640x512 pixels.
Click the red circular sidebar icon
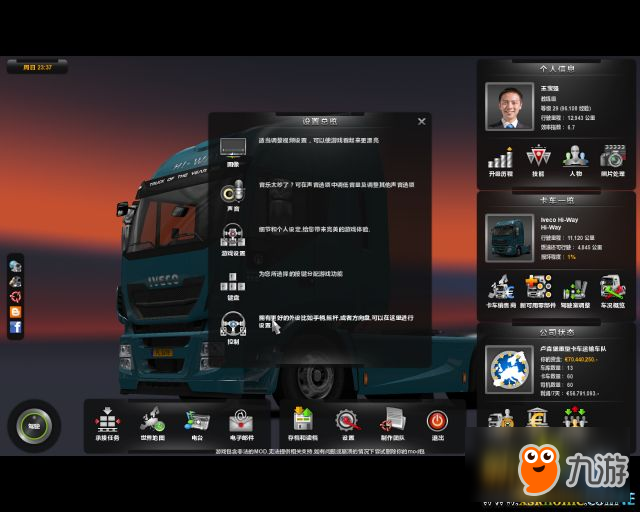16,297
